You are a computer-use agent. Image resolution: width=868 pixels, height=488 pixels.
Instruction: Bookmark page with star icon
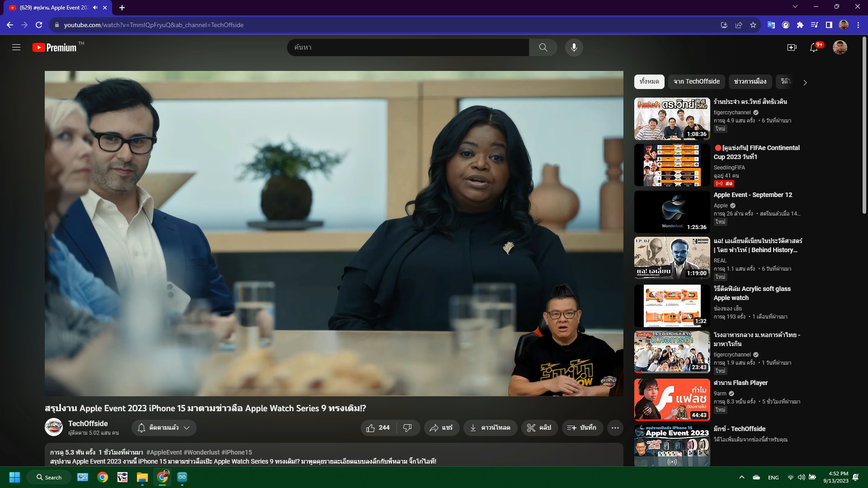click(x=753, y=25)
